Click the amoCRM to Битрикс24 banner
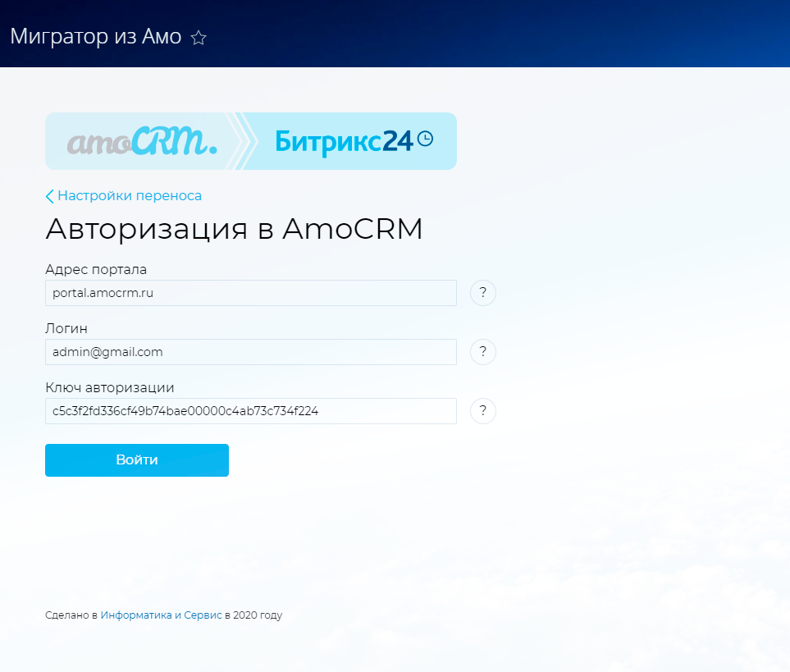The width and height of the screenshot is (790, 672). pos(251,141)
